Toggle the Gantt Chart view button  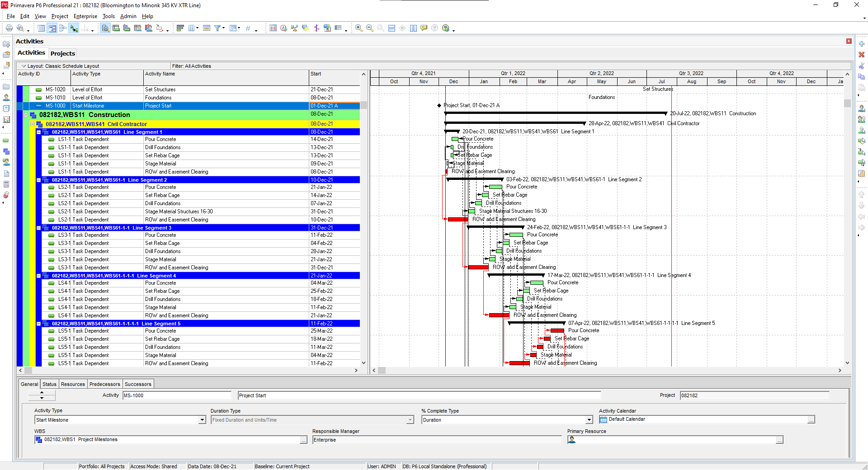pyautogui.click(x=52, y=28)
